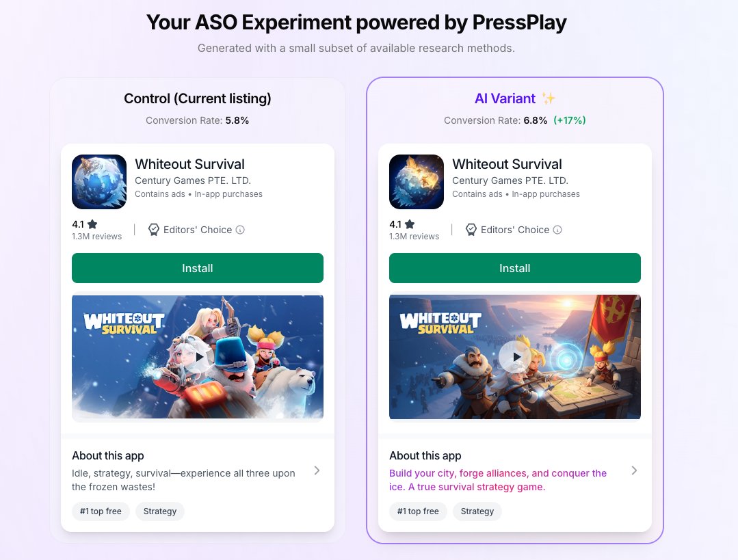Screen dimensions: 738x560
Task: Click the Editors' Choice badge icon in AI Variant card
Action: [471, 230]
